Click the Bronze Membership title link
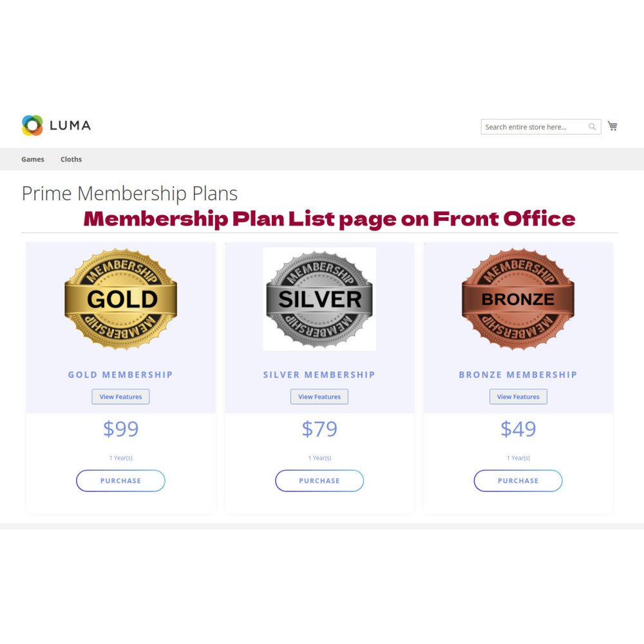Screen dimensions: 644x644 click(518, 375)
